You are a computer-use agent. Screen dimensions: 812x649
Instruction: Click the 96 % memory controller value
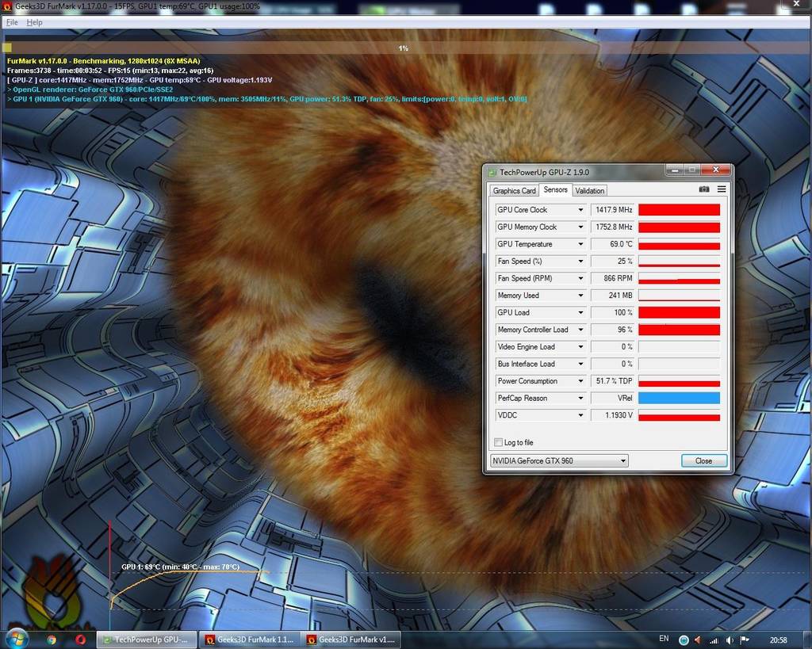(613, 329)
